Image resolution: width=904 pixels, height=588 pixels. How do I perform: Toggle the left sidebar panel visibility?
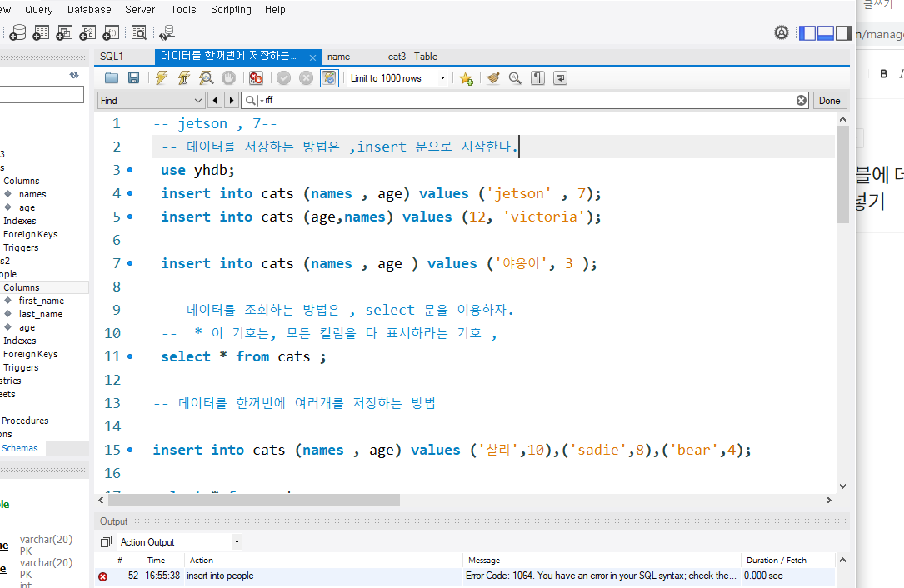click(807, 32)
